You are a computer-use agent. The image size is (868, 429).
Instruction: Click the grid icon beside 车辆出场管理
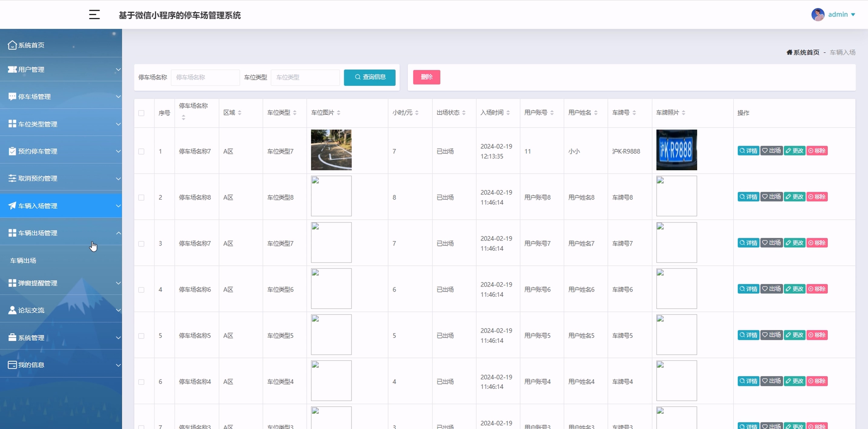point(12,233)
